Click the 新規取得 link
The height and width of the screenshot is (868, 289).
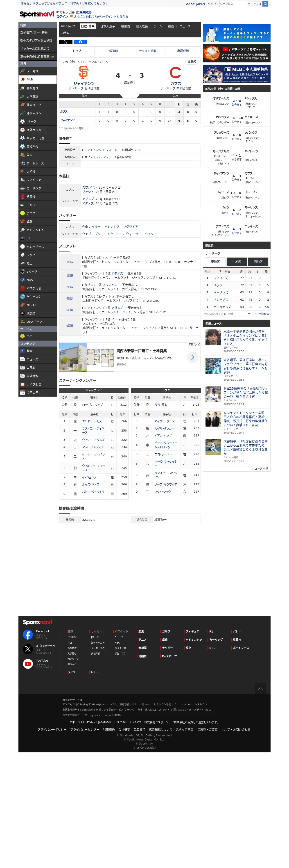[86, 12]
